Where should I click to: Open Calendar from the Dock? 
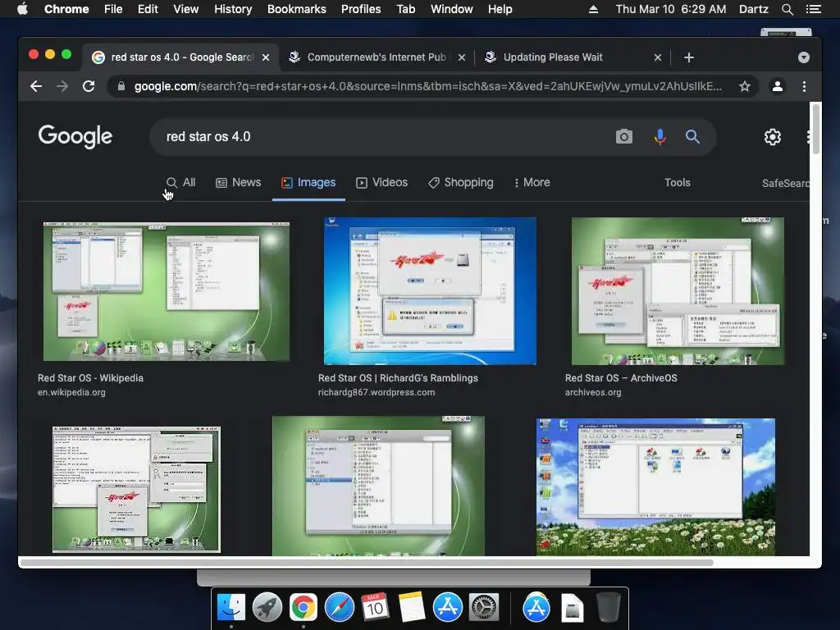pos(375,606)
